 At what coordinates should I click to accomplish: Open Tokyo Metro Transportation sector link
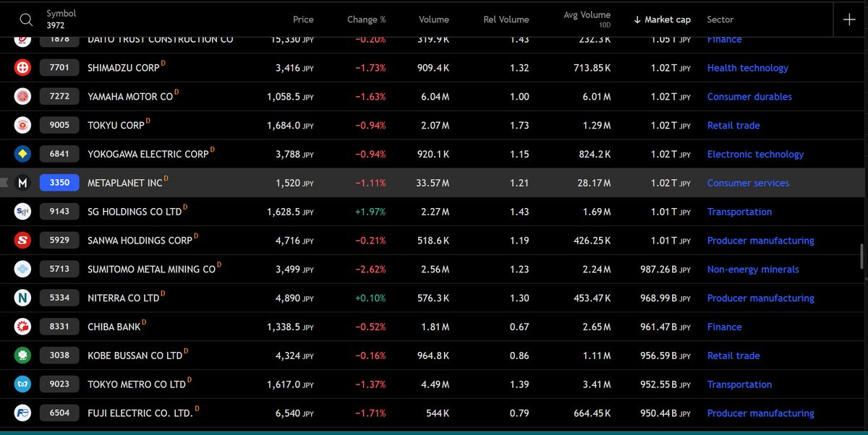click(739, 385)
